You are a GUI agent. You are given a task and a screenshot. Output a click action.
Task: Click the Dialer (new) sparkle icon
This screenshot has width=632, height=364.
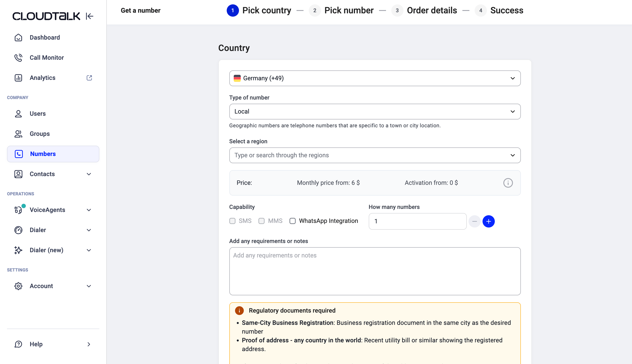point(18,250)
